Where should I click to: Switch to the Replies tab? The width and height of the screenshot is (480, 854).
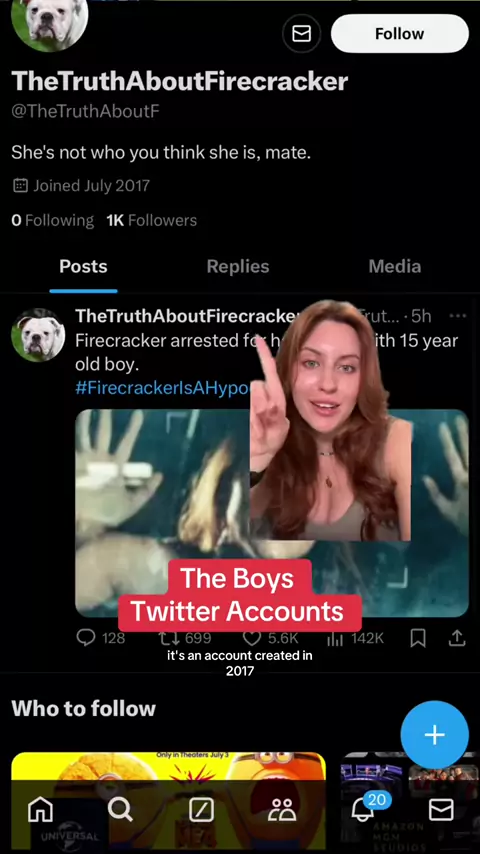238,266
